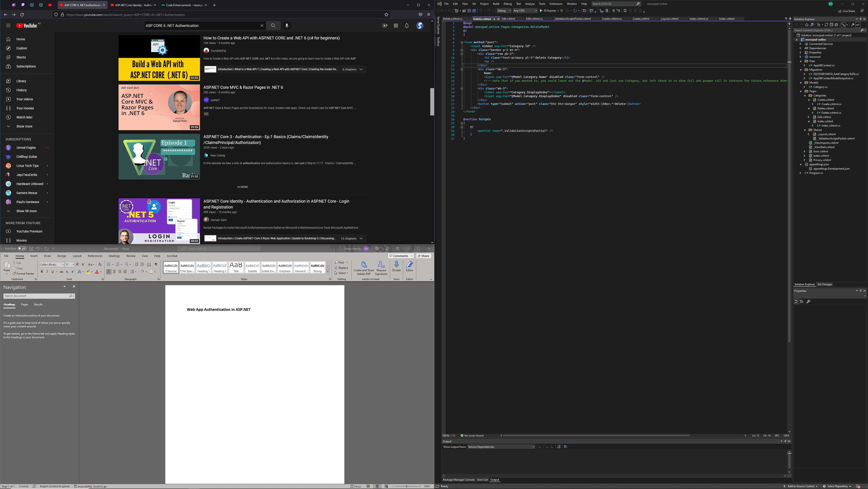Open the Analyze menu in Visual Studio

pyautogui.click(x=530, y=4)
